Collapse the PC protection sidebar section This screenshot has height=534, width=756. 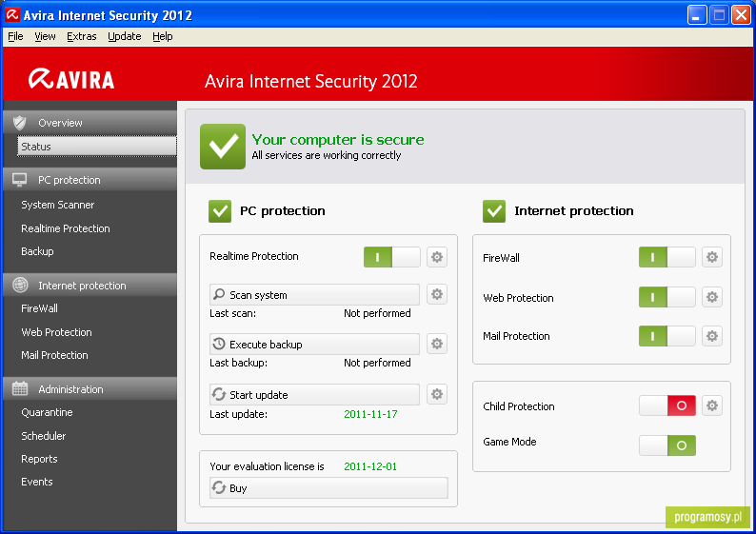90,180
